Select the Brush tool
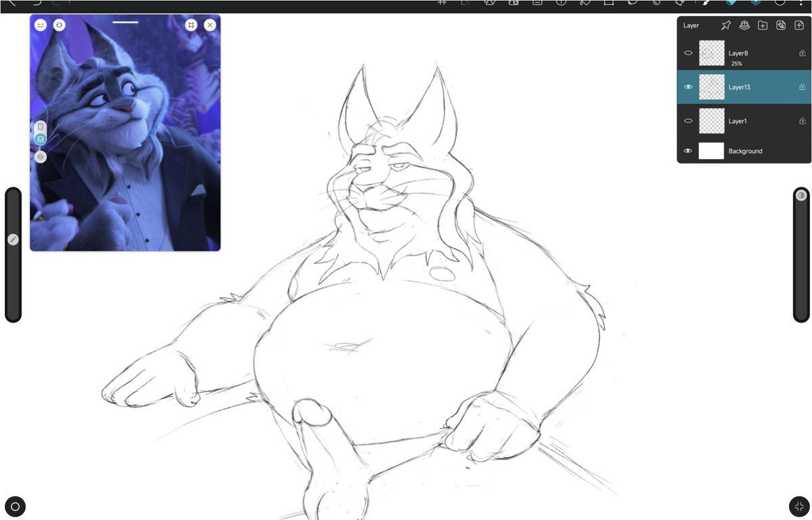Screen dimensions: 812x520 (707, 3)
